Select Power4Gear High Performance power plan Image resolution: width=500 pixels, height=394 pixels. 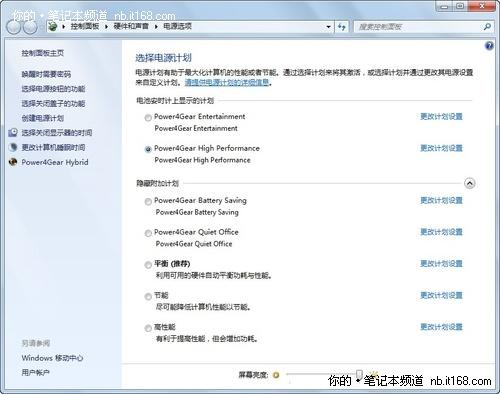click(x=148, y=149)
